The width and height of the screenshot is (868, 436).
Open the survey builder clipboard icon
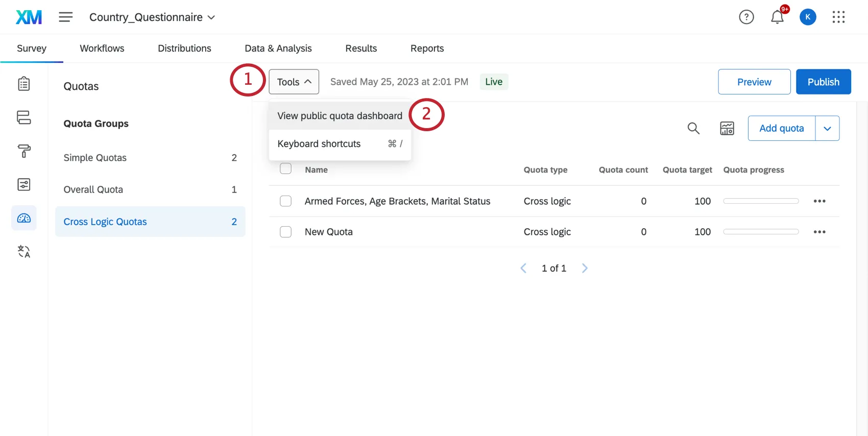(24, 84)
